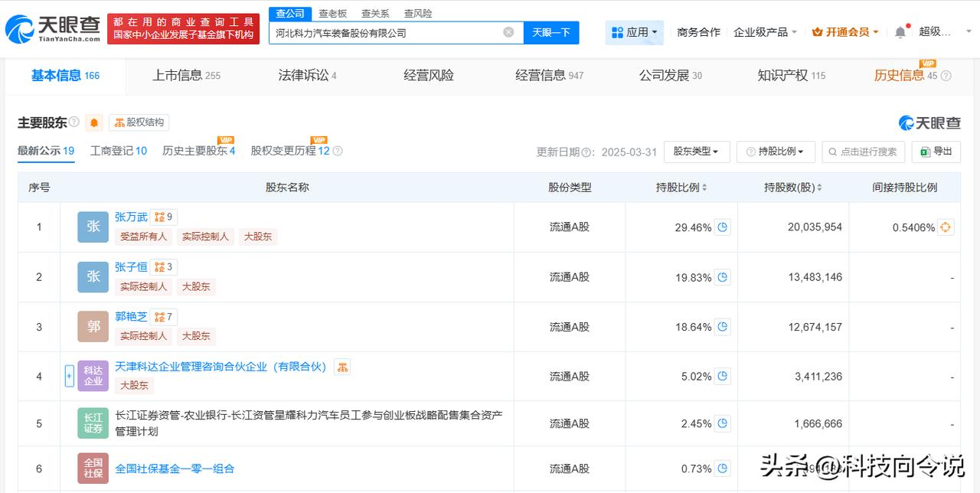This screenshot has height=493, width=980.
Task: Open the 法律诉讼 tab
Action: pyautogui.click(x=307, y=75)
